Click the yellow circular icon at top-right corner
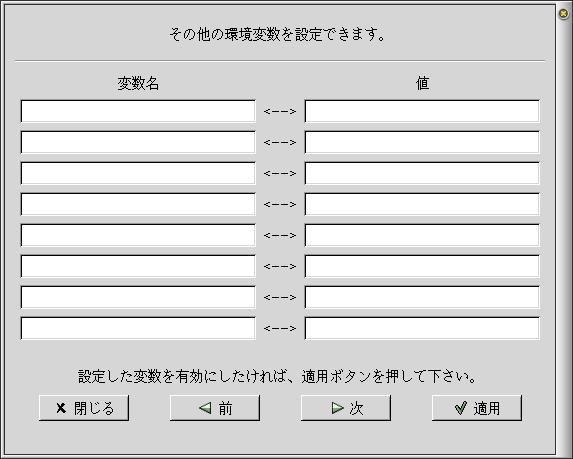573x459 pixels. tap(564, 14)
